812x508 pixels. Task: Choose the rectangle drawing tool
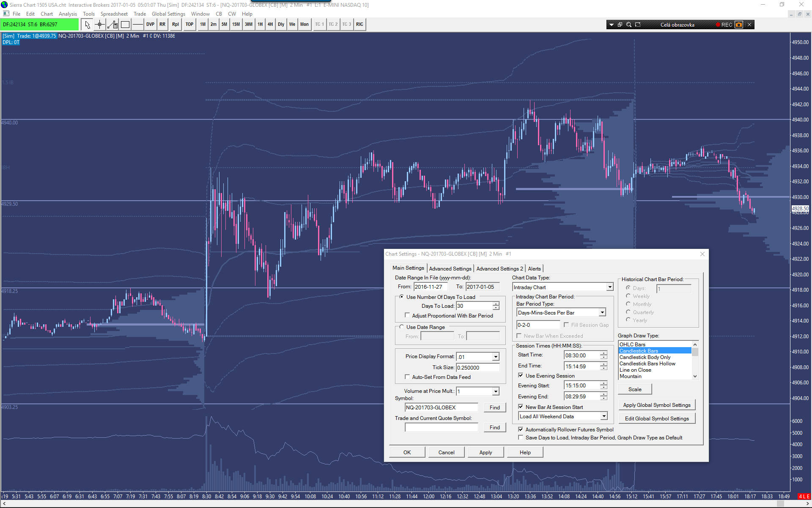125,25
